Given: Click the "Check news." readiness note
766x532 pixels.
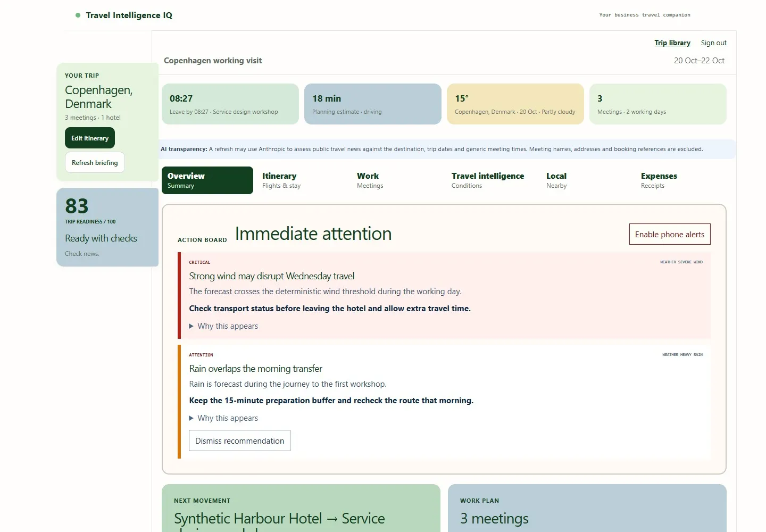Looking at the screenshot, I should tap(82, 254).
